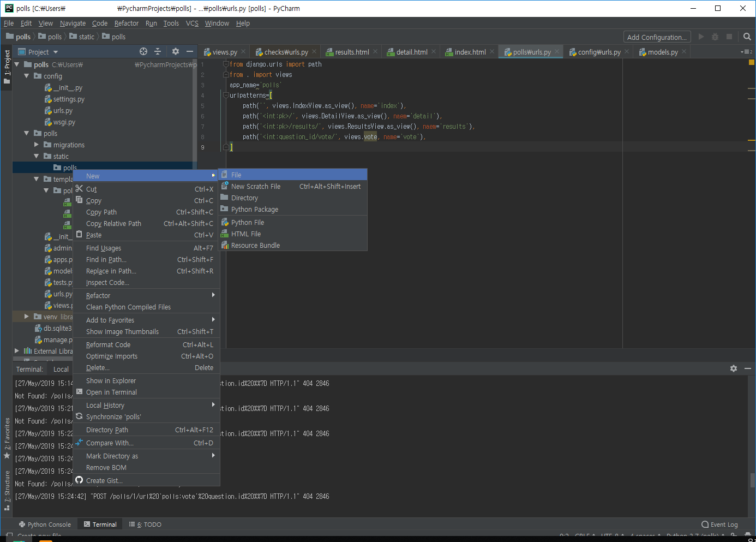Close the views.py editor tab
This screenshot has height=542, width=756.
click(243, 51)
